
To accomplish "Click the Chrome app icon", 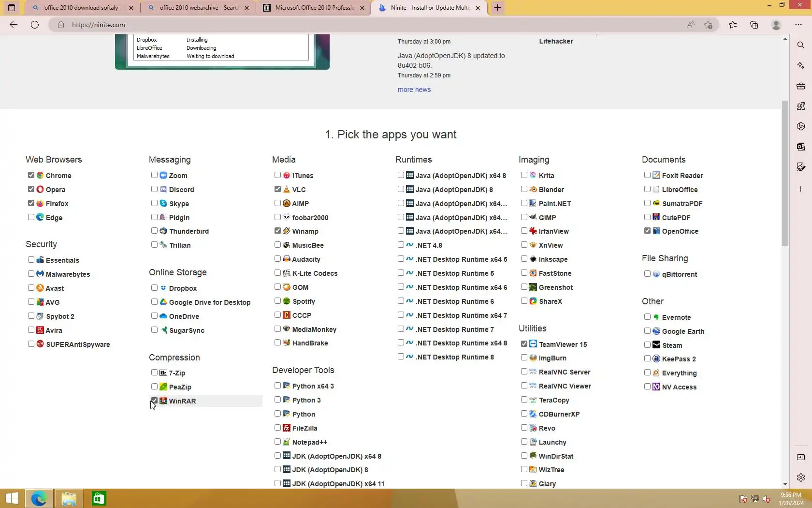I will pyautogui.click(x=40, y=175).
